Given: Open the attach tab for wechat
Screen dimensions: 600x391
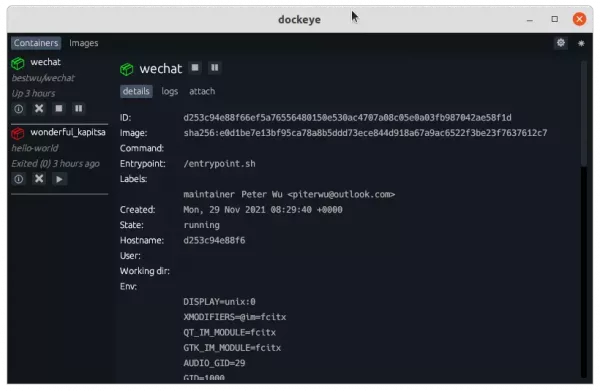Looking at the screenshot, I should [202, 91].
